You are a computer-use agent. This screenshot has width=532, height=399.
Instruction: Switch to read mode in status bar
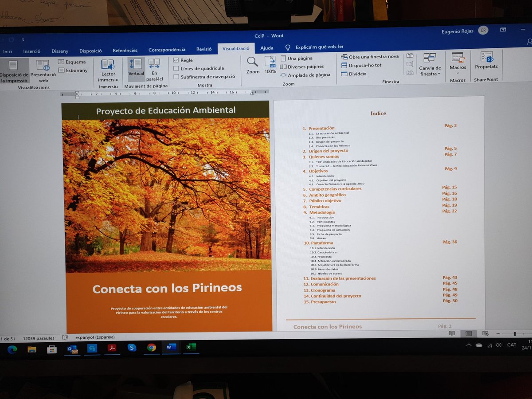[x=452, y=333]
